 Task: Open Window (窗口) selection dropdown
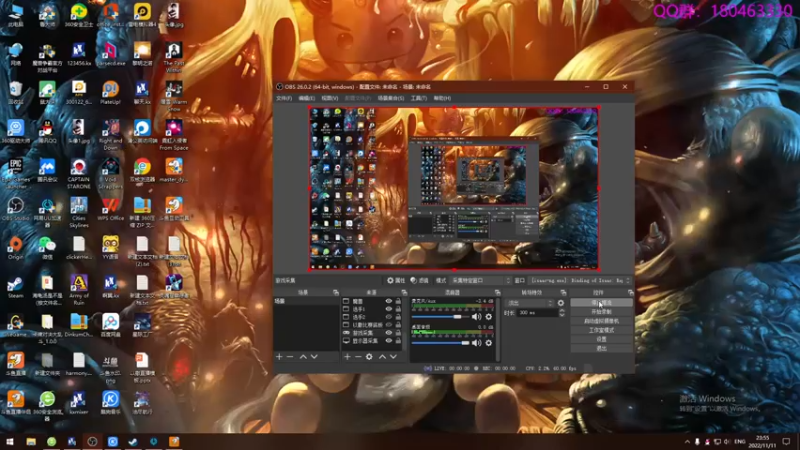point(581,281)
